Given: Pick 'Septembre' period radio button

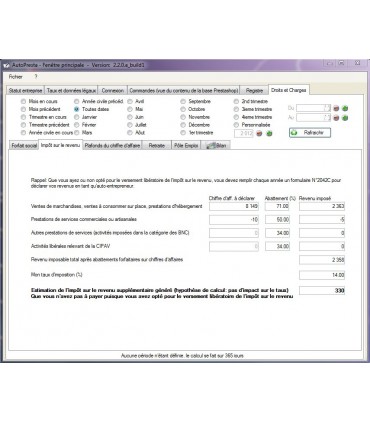Looking at the screenshot, I should click(183, 101).
